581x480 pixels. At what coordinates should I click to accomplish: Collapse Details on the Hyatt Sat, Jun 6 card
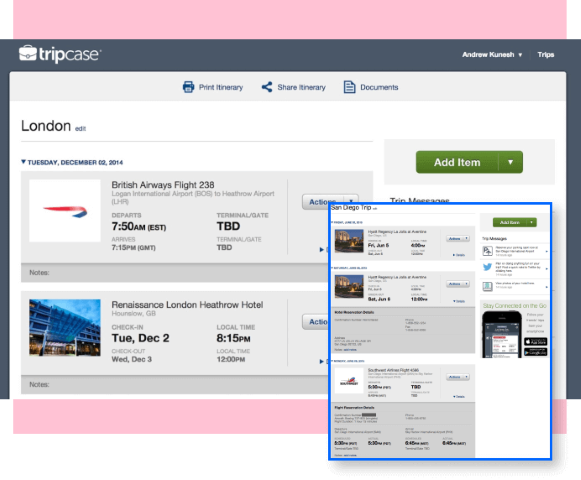[x=459, y=301]
